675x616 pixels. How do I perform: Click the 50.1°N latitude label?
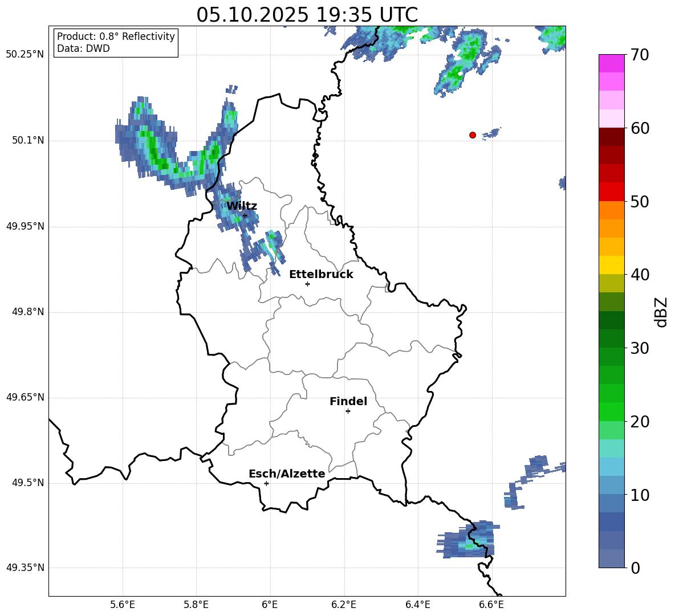tap(28, 141)
